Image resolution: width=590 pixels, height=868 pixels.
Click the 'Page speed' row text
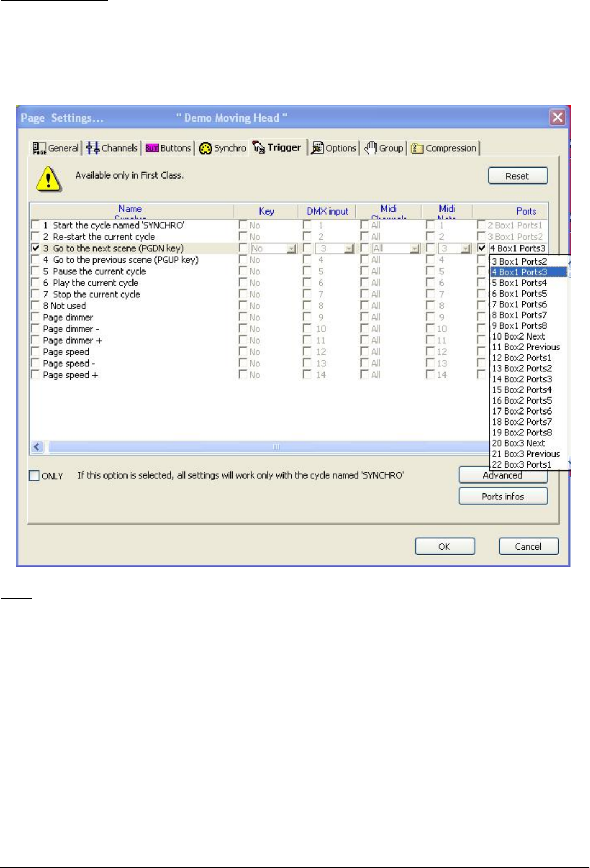(x=66, y=352)
